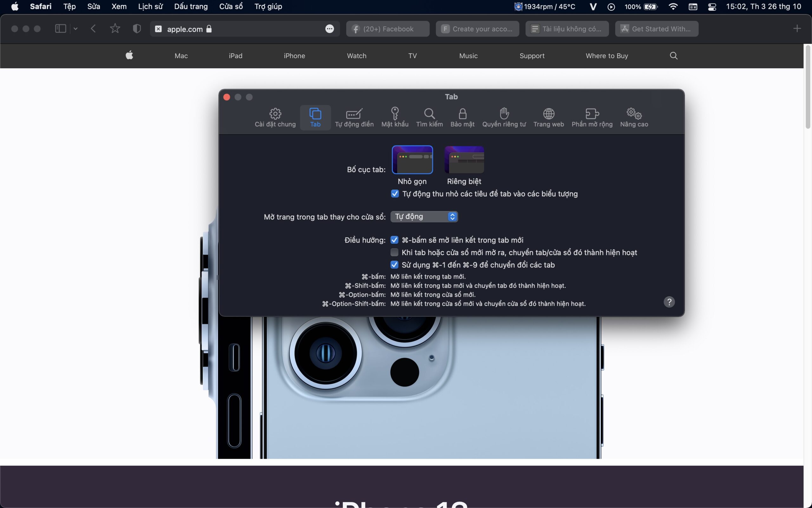Click the Apple logo in site navigation

click(129, 55)
